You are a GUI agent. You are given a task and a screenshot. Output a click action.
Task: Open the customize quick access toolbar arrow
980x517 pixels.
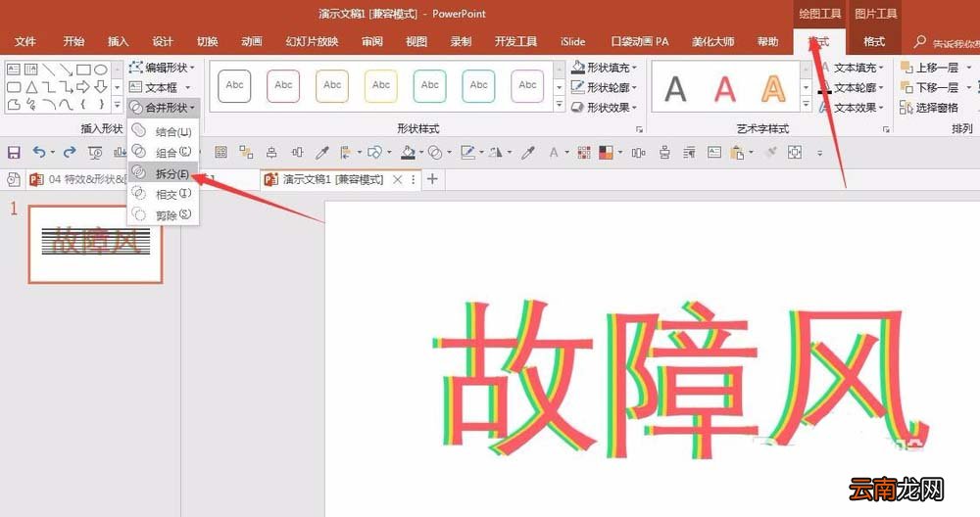click(819, 153)
